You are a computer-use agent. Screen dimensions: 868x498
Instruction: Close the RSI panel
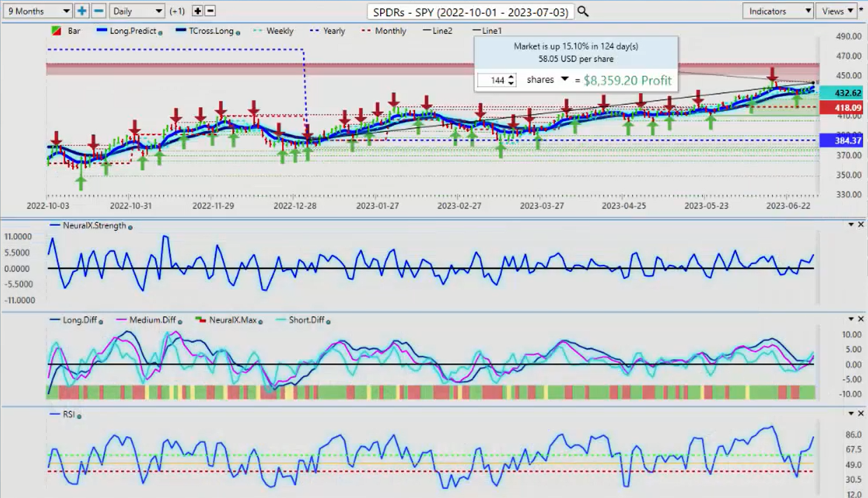(861, 413)
